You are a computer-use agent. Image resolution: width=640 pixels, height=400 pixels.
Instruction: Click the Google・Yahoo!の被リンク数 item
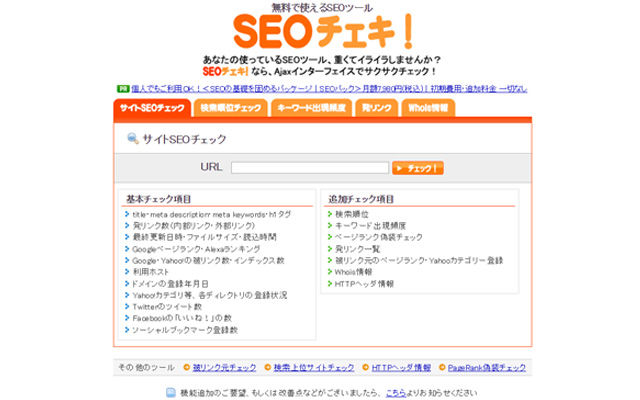[x=208, y=260]
